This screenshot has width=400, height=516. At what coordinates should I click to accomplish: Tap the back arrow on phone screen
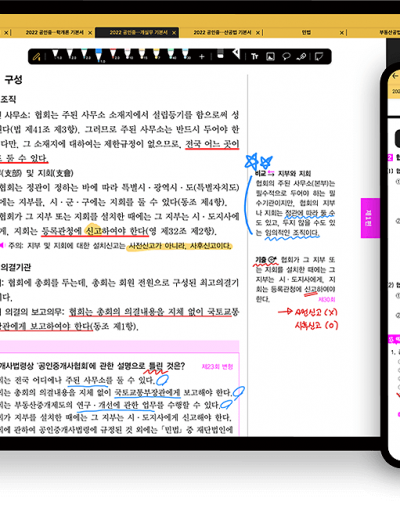395,76
